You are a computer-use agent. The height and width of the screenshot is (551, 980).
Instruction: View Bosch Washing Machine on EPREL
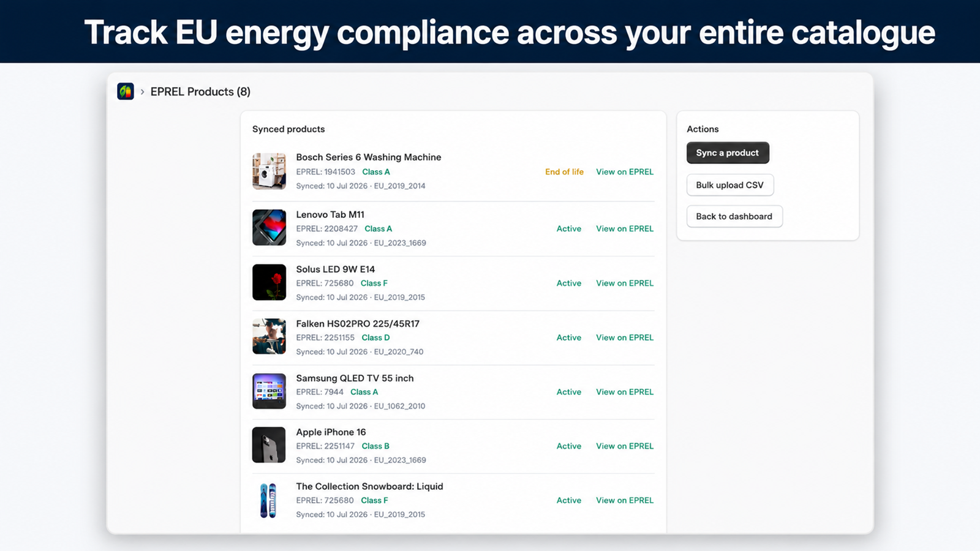click(625, 172)
